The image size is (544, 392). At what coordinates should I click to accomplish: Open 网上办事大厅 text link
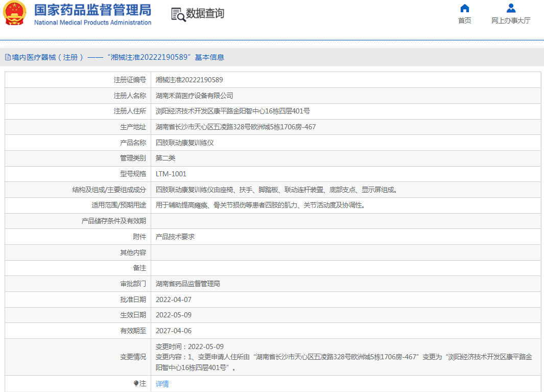[x=511, y=20]
